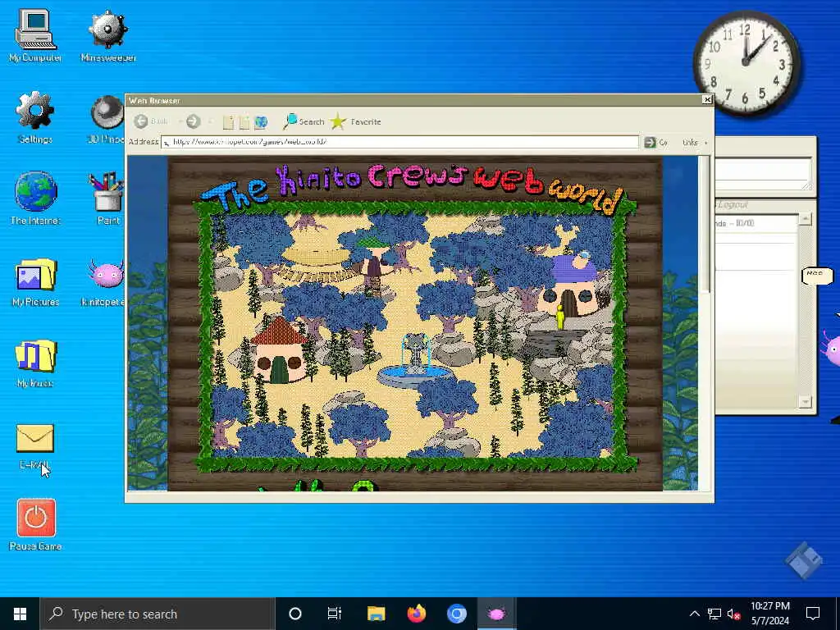Click the scroll-down arrow in background window
The width and height of the screenshot is (840, 630).
point(805,402)
